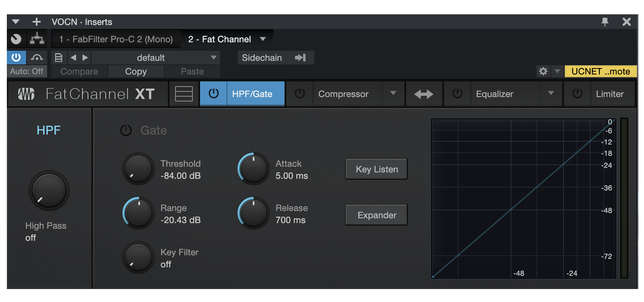644x302 pixels.
Task: Load previous preset with left arrow
Action: (x=73, y=58)
